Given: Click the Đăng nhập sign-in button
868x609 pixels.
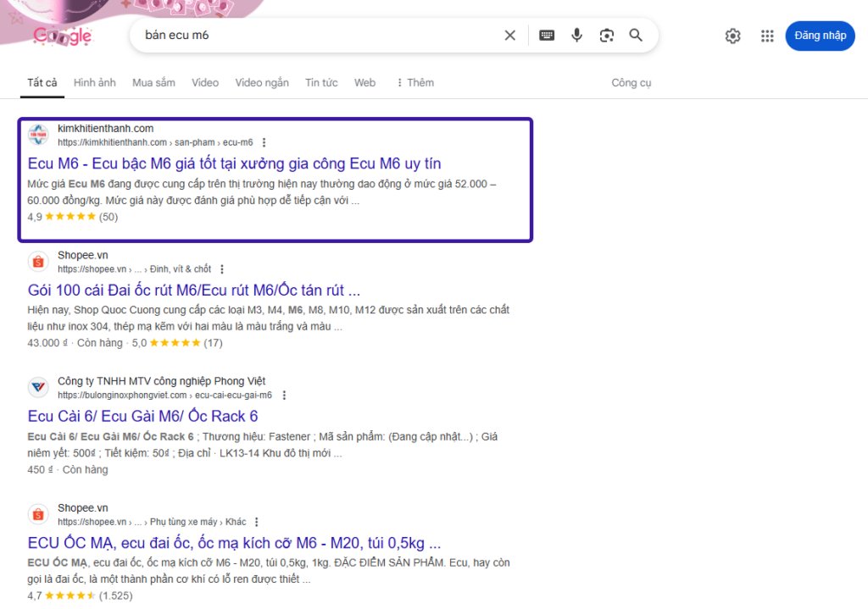Looking at the screenshot, I should pyautogui.click(x=820, y=36).
